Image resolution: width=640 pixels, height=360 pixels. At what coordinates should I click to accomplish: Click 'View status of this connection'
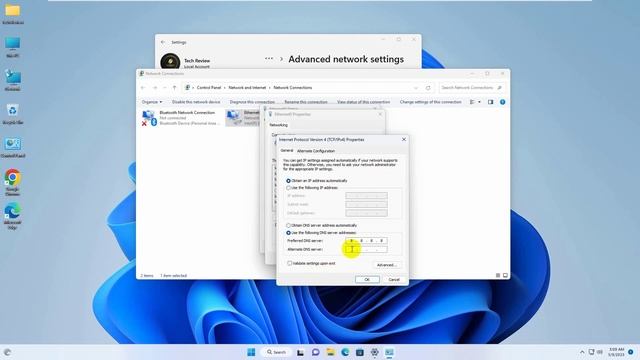(x=363, y=102)
